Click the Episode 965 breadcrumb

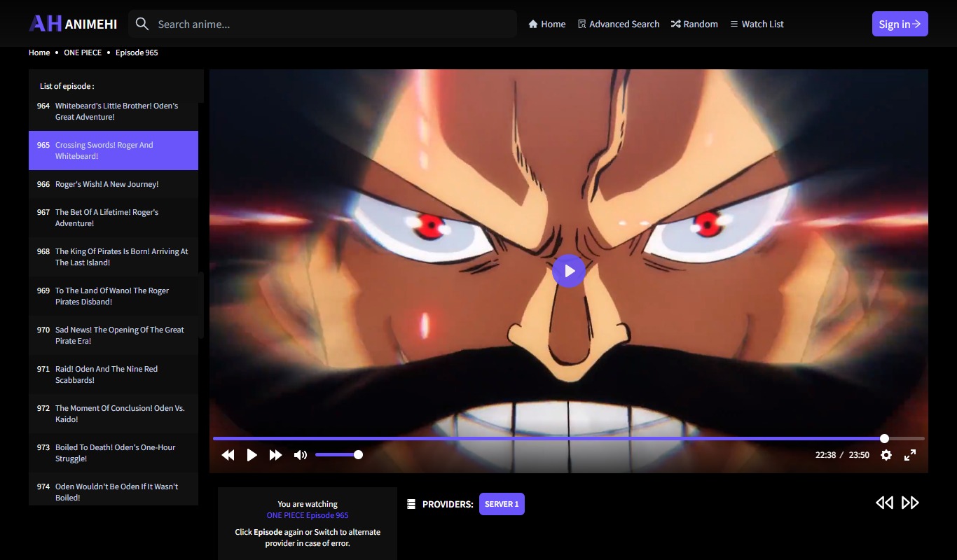tap(137, 52)
